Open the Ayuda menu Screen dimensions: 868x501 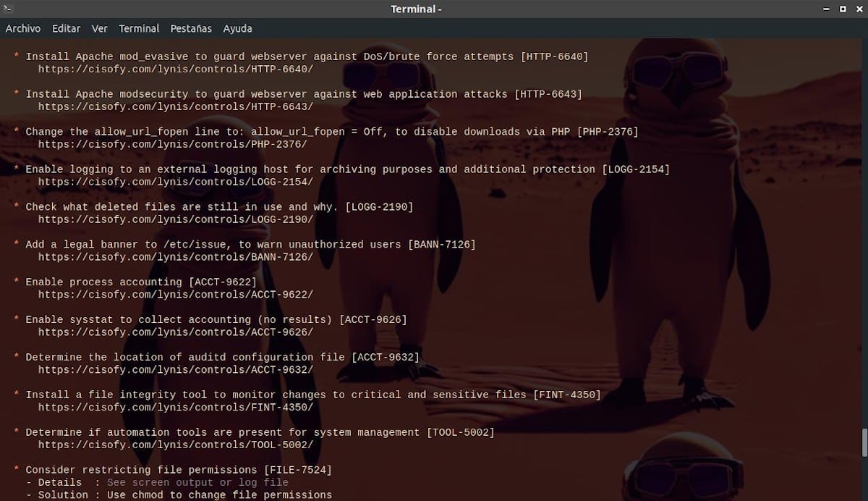tap(237, 28)
